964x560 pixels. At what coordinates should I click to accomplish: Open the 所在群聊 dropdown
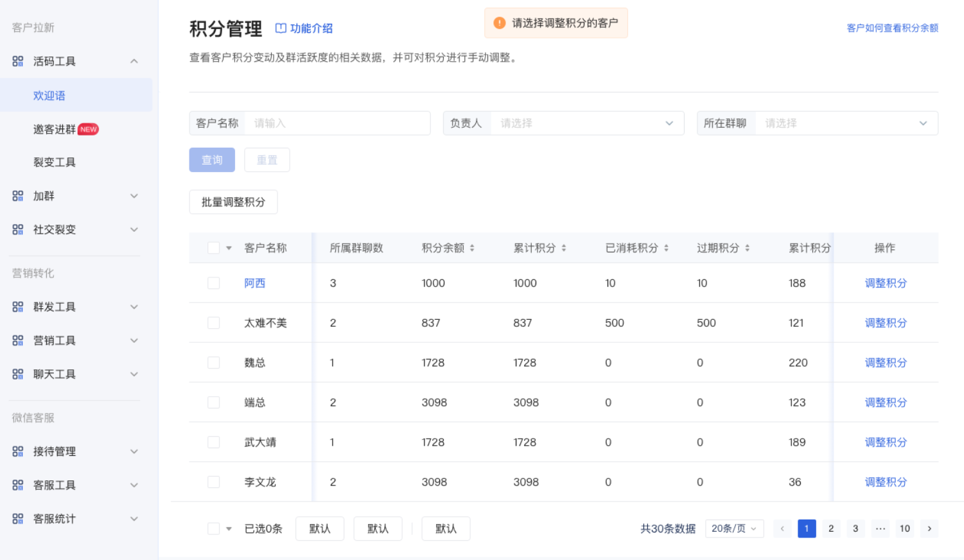tap(818, 123)
